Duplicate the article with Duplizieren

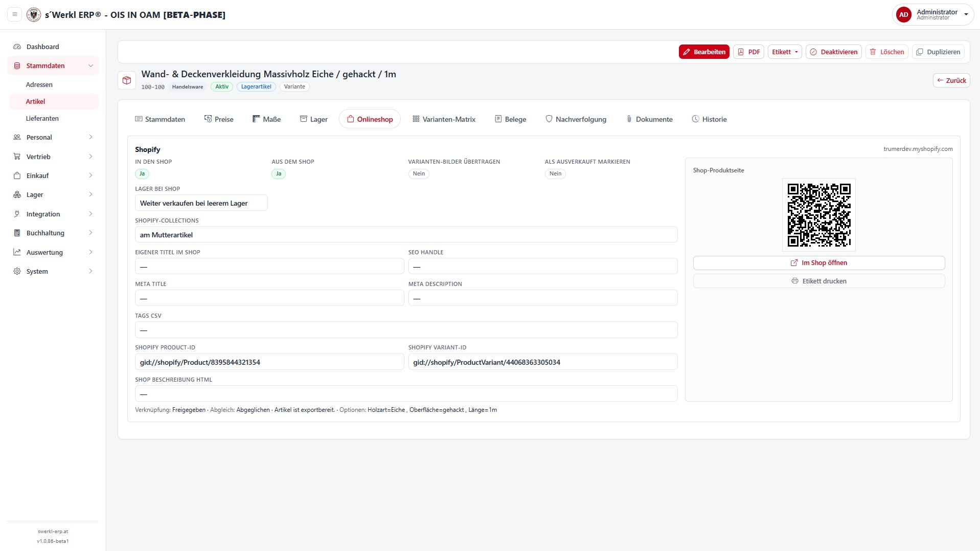[x=938, y=52]
